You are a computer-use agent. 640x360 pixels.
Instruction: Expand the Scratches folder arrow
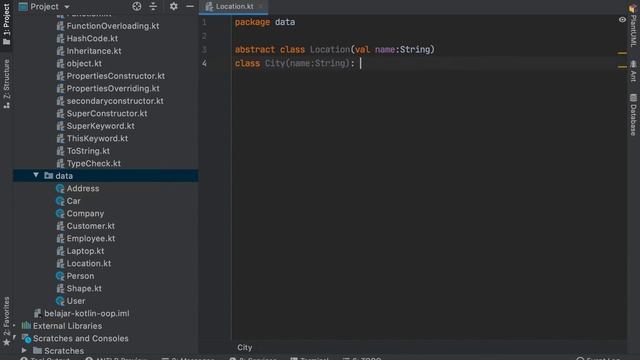(24, 351)
